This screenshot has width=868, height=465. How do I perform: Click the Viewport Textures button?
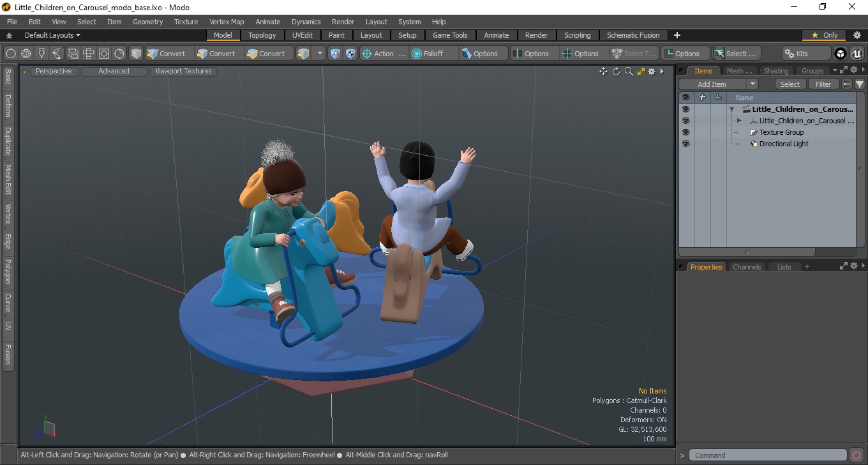[183, 72]
